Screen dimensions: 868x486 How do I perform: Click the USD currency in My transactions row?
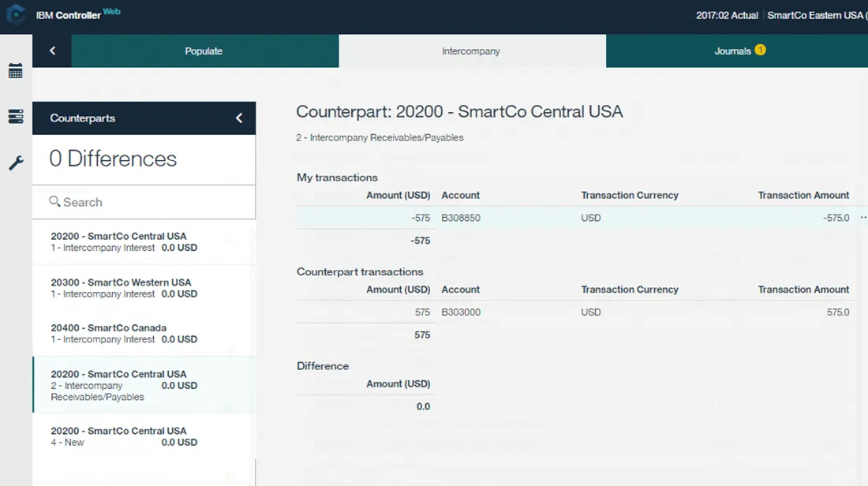(591, 218)
